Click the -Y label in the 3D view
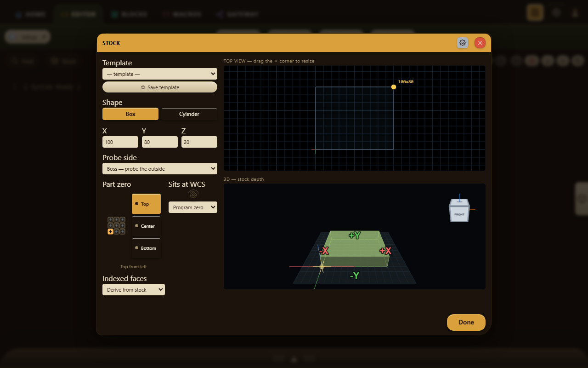Image resolution: width=588 pixels, height=368 pixels. pos(355,276)
